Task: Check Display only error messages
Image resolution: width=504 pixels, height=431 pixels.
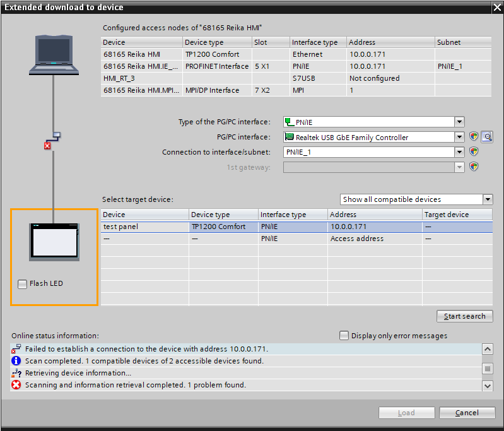Action: [344, 336]
